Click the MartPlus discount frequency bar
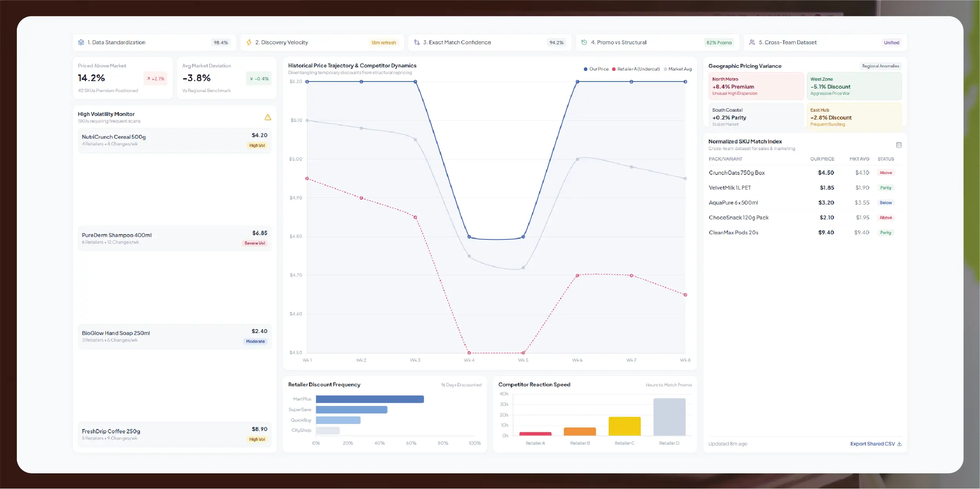The height and width of the screenshot is (489, 980). [x=370, y=399]
